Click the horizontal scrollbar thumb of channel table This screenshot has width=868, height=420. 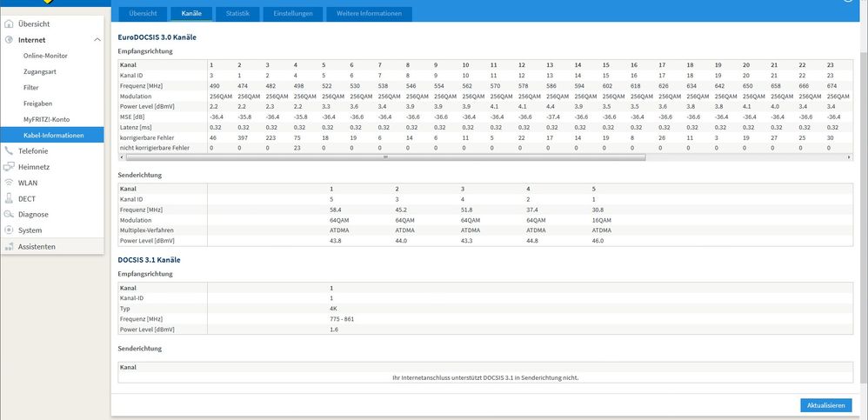386,157
